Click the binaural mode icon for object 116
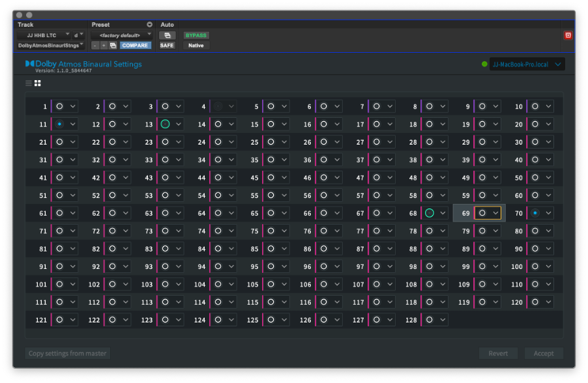This screenshot has height=383, width=588. [x=323, y=302]
